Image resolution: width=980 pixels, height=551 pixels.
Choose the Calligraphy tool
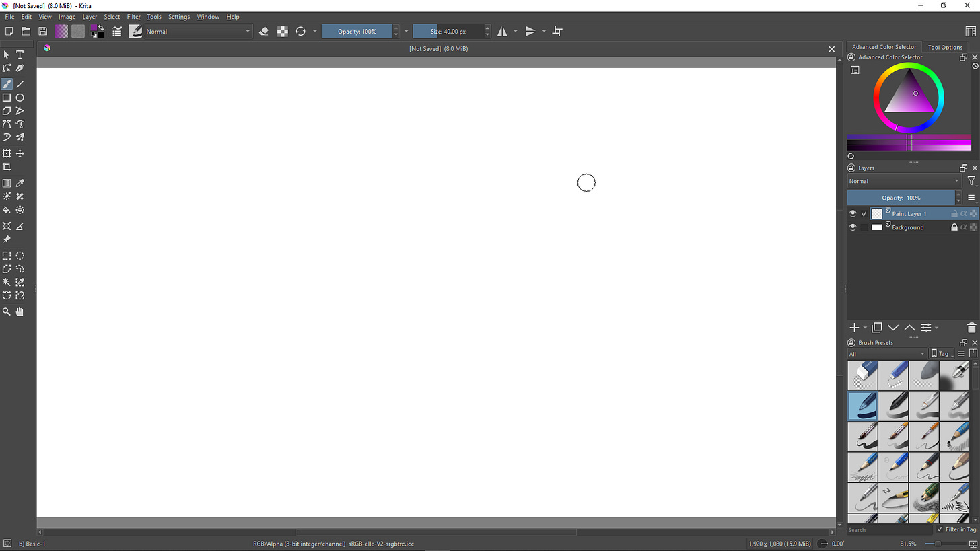(20, 68)
